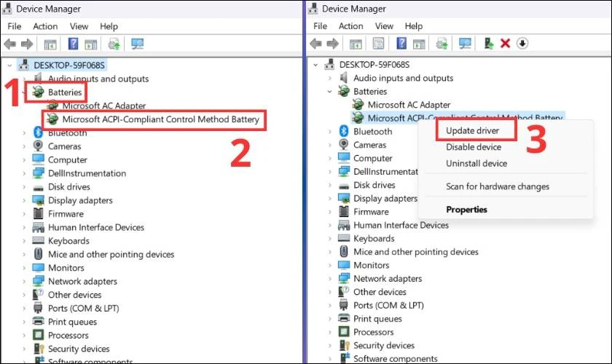Click Help icon in left window toolbar

coord(73,44)
